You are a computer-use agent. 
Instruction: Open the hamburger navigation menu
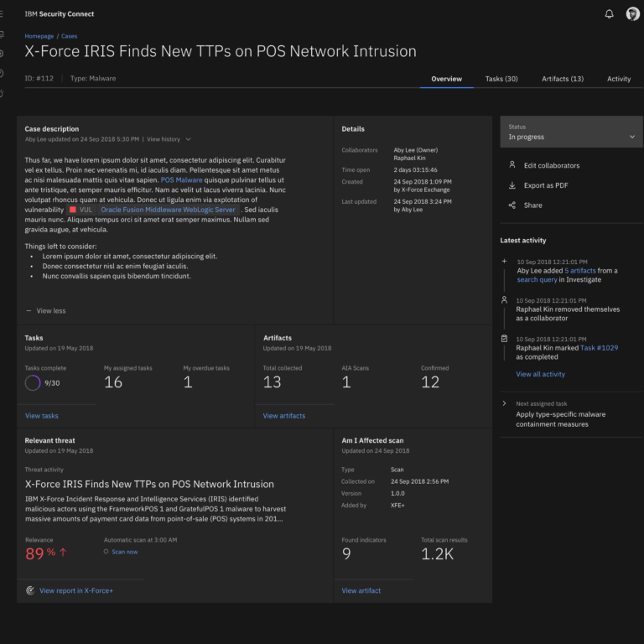2,14
